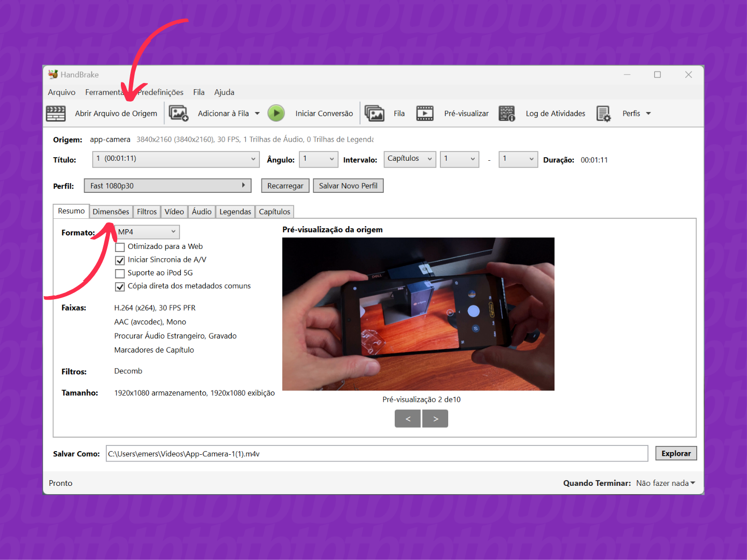Toggle Suporte ao iPod 5G checkbox

120,273
